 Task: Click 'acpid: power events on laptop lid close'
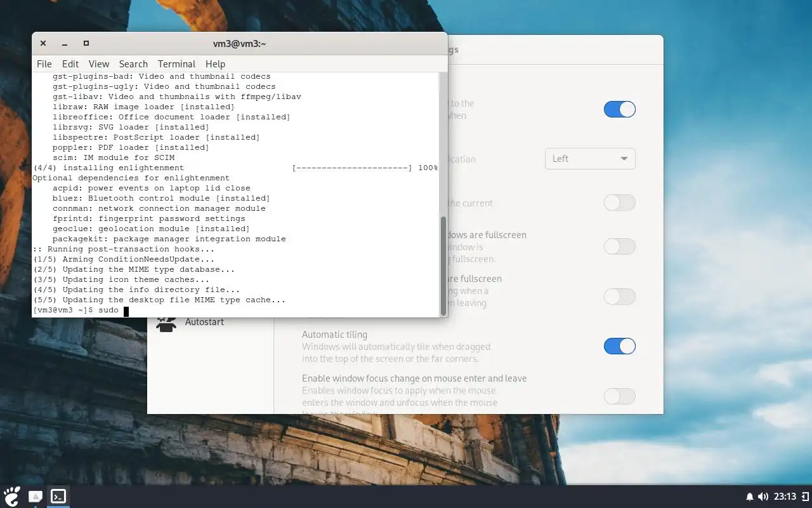coord(152,188)
